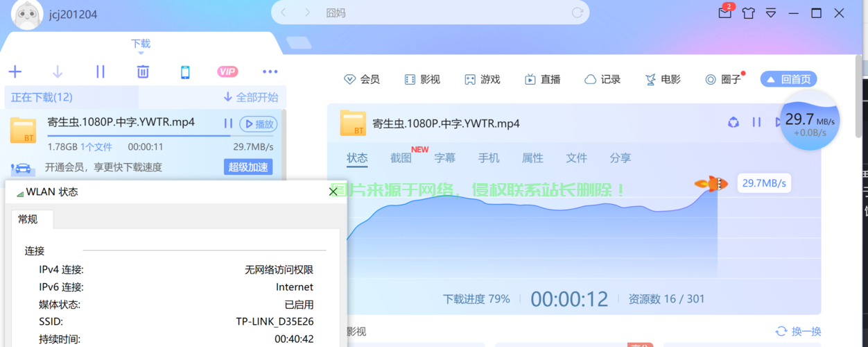Click 资源数 16 / 301 text
The height and width of the screenshot is (347, 868).
(666, 299)
